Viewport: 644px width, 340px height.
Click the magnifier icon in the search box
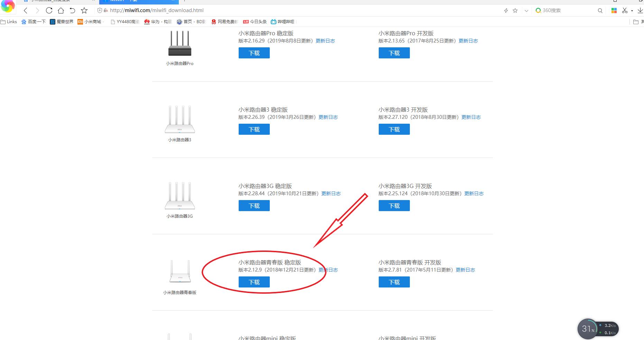pyautogui.click(x=600, y=10)
